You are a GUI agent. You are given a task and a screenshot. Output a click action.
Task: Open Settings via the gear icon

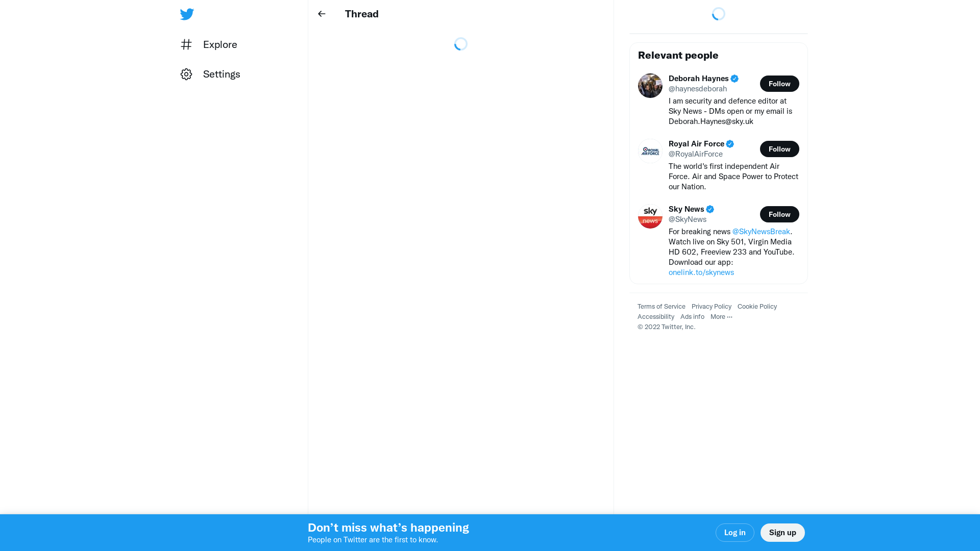186,74
